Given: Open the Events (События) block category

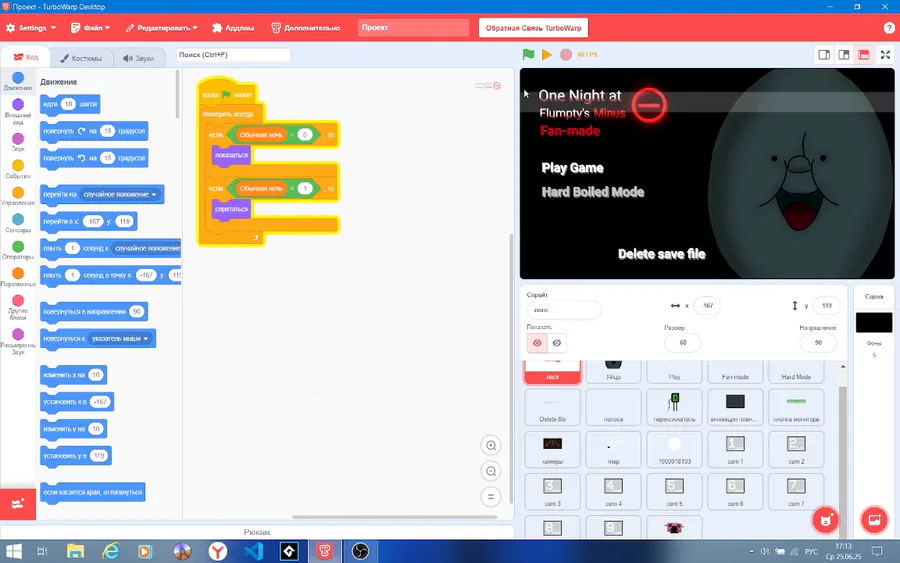Looking at the screenshot, I should pyautogui.click(x=18, y=169).
